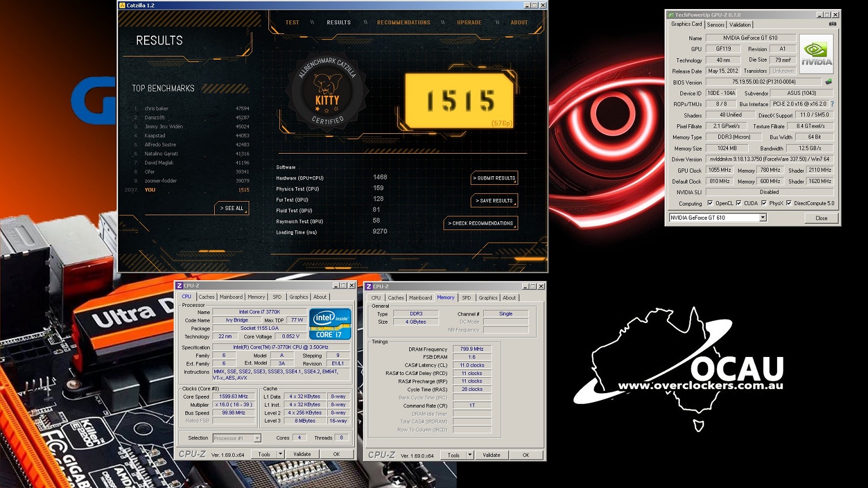Image resolution: width=868 pixels, height=488 pixels.
Task: Open the Recommendations tab in Catzilla
Action: 403,23
